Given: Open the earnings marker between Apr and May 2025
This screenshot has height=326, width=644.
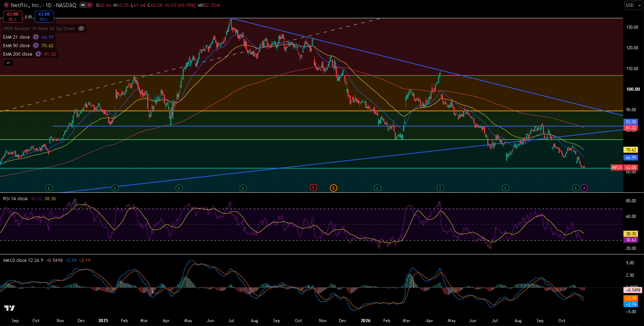Looking at the screenshot, I should click(x=179, y=188).
